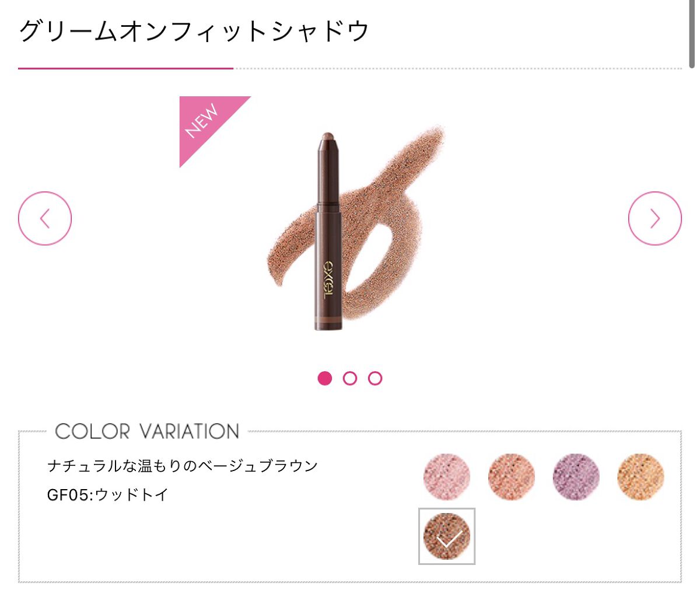Select the checked brown GF05 swatch
Screen dimensions: 700x607
tap(447, 536)
